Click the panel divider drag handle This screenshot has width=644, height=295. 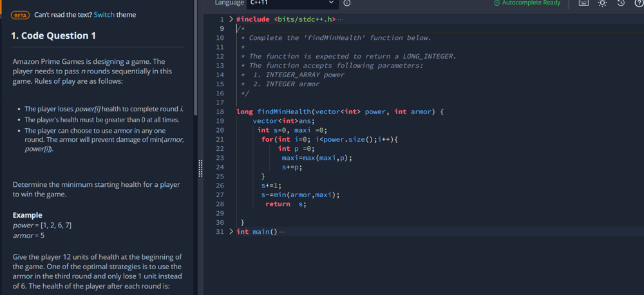click(201, 168)
